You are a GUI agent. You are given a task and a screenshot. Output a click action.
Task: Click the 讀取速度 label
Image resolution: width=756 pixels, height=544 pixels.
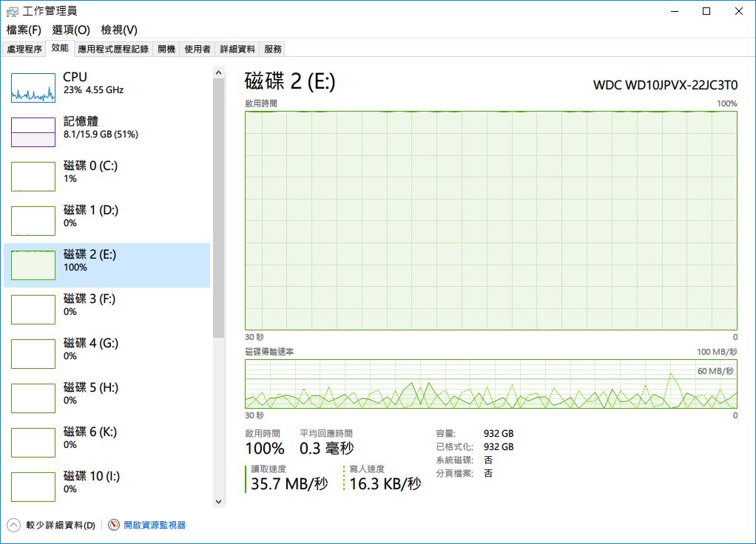[x=269, y=469]
